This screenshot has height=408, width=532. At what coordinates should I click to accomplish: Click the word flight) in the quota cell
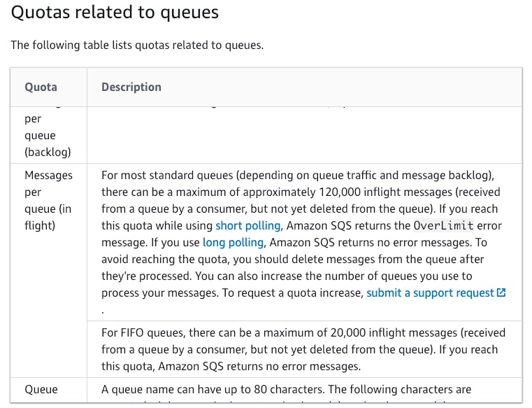click(40, 225)
